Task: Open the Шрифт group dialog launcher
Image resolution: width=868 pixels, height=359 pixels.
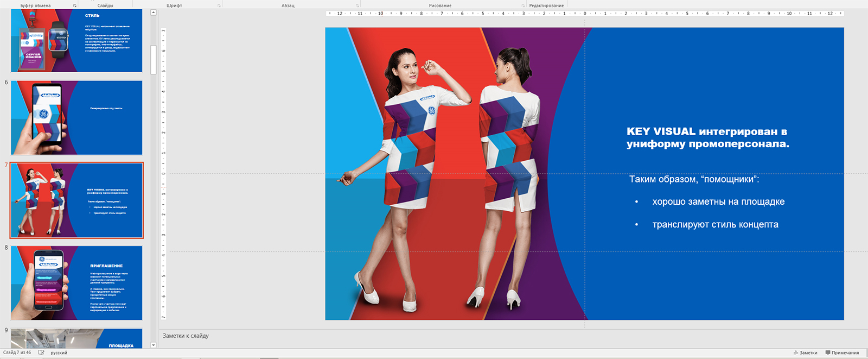Action: 219,5
